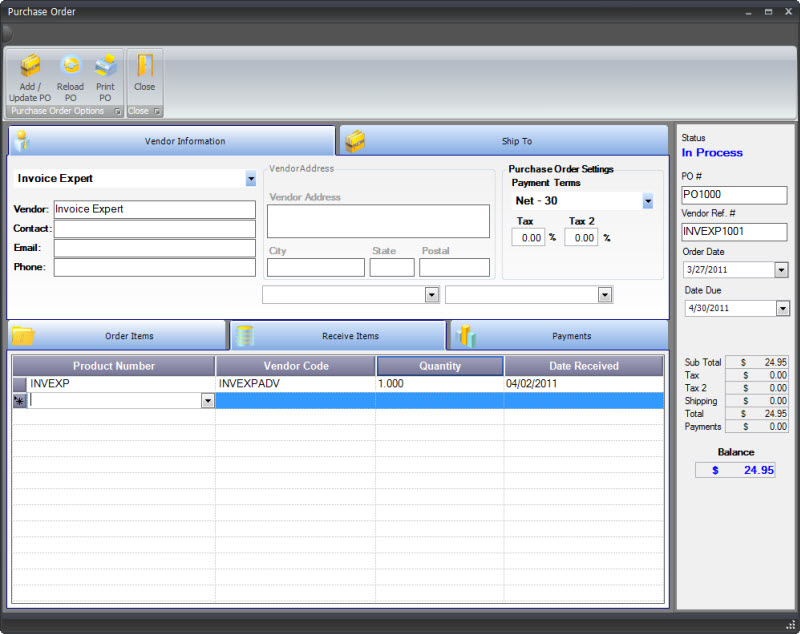Click the application orb button

[6, 34]
